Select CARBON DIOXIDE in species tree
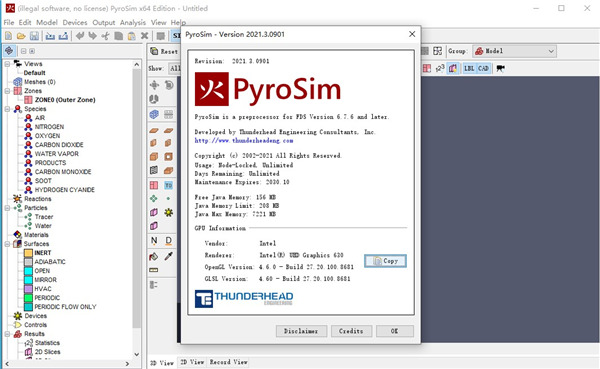This screenshot has width=600, height=369. point(59,145)
